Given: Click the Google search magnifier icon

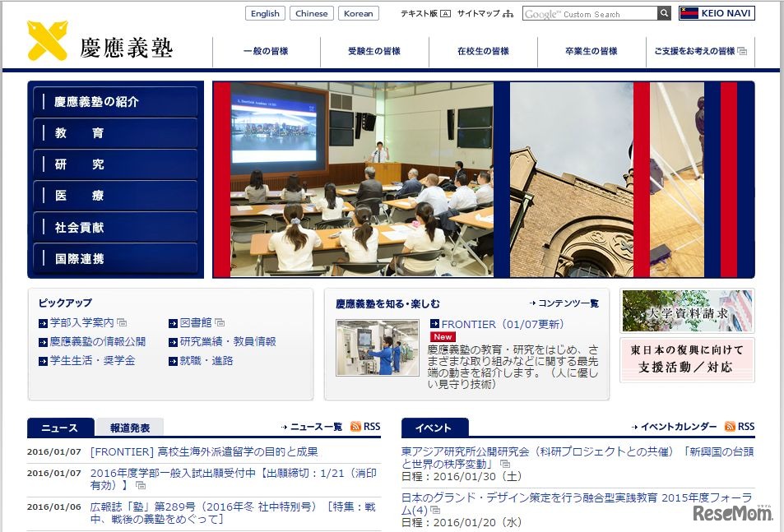Looking at the screenshot, I should coord(662,13).
